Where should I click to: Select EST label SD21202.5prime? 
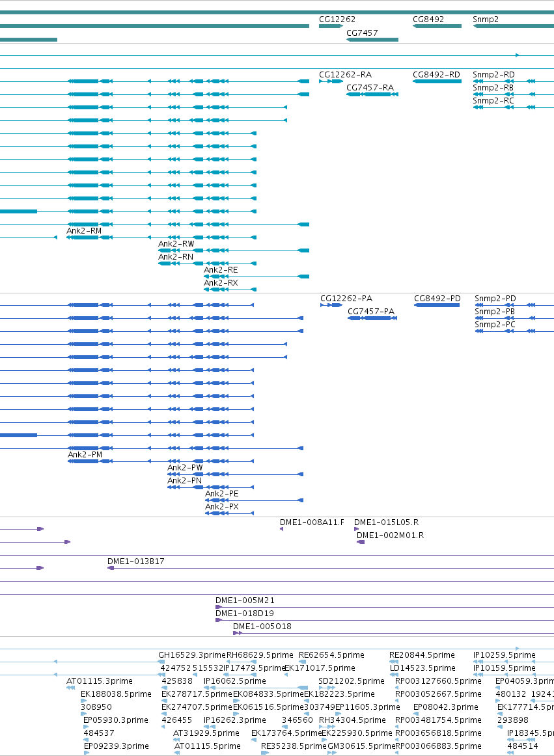pyautogui.click(x=352, y=681)
